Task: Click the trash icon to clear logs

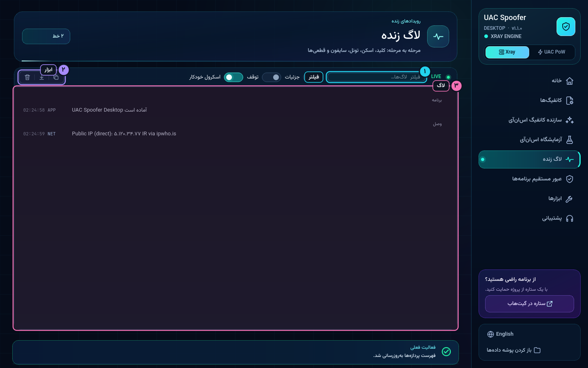Action: point(27,77)
